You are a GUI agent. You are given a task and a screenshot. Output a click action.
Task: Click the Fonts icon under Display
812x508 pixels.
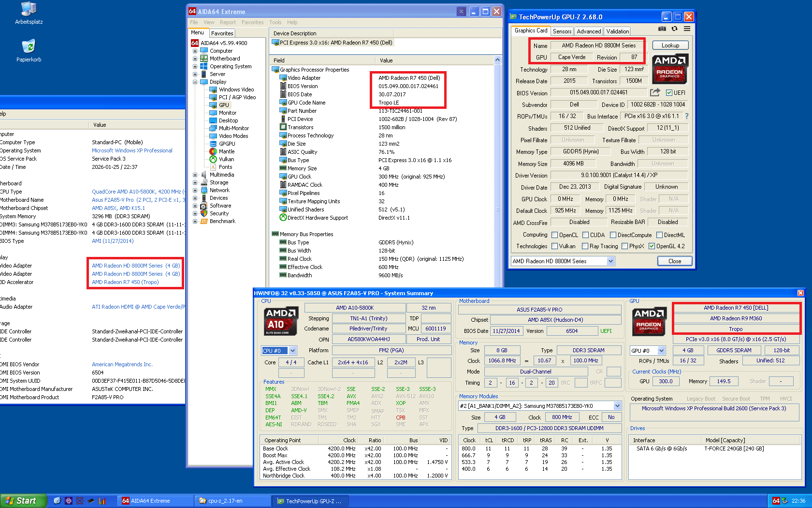pyautogui.click(x=213, y=167)
